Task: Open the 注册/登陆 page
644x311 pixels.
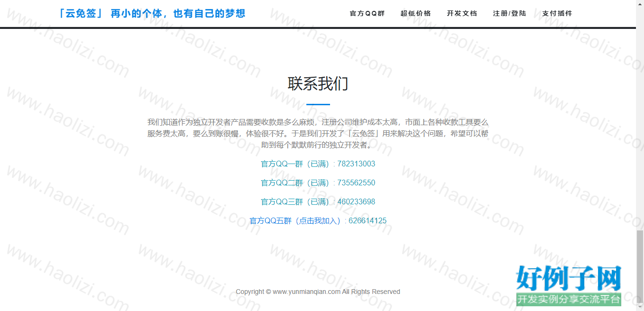Action: click(510, 13)
